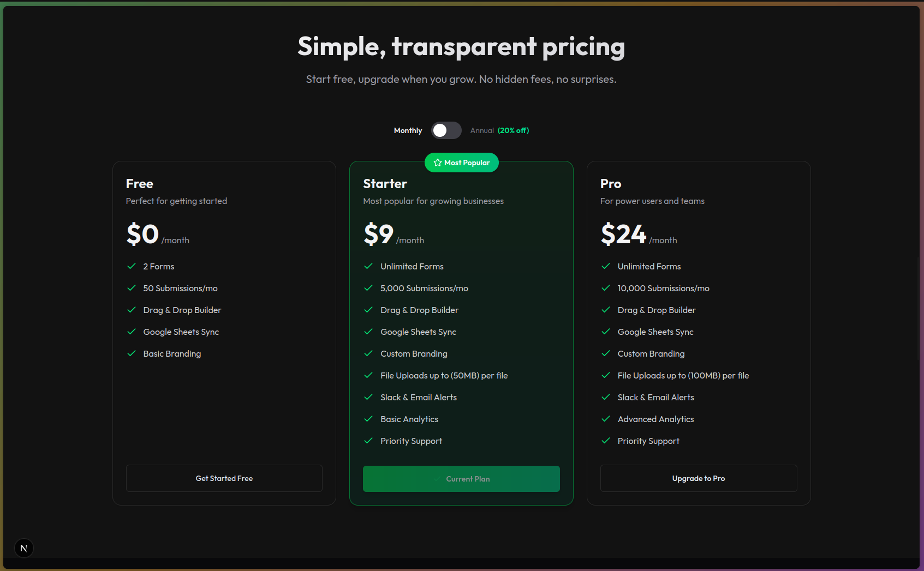Click checkmark beside Unlimited Forms in Starter plan
The width and height of the screenshot is (924, 571).
click(x=368, y=266)
